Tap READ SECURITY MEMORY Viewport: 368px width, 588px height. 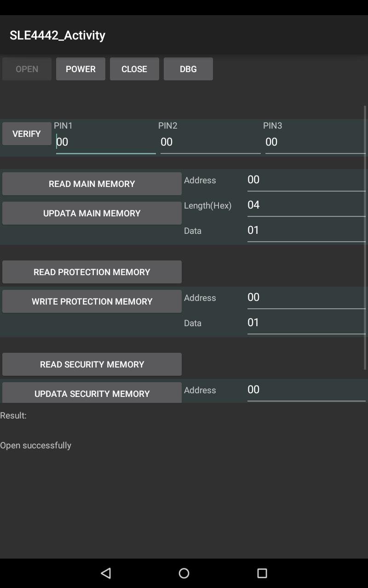coord(92,364)
